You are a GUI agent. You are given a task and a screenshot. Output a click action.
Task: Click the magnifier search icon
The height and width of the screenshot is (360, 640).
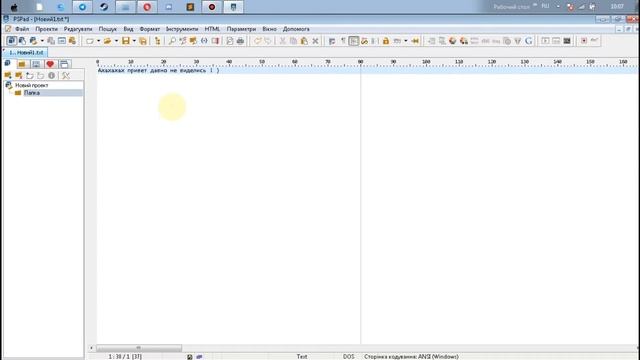pyautogui.click(x=172, y=41)
